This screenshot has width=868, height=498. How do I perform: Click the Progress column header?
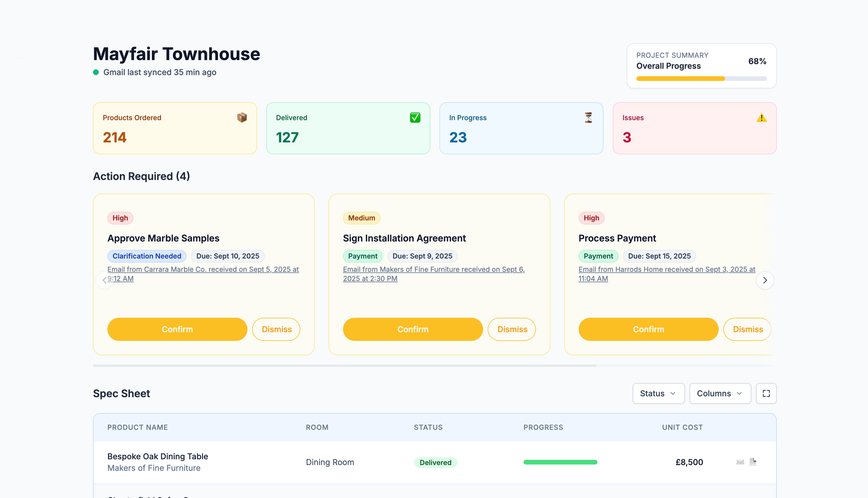(x=543, y=427)
